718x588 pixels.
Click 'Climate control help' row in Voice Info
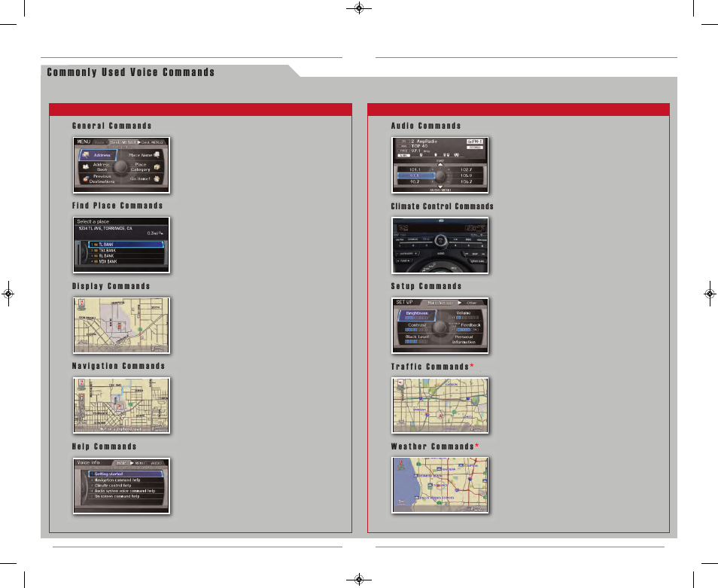[x=126, y=486]
